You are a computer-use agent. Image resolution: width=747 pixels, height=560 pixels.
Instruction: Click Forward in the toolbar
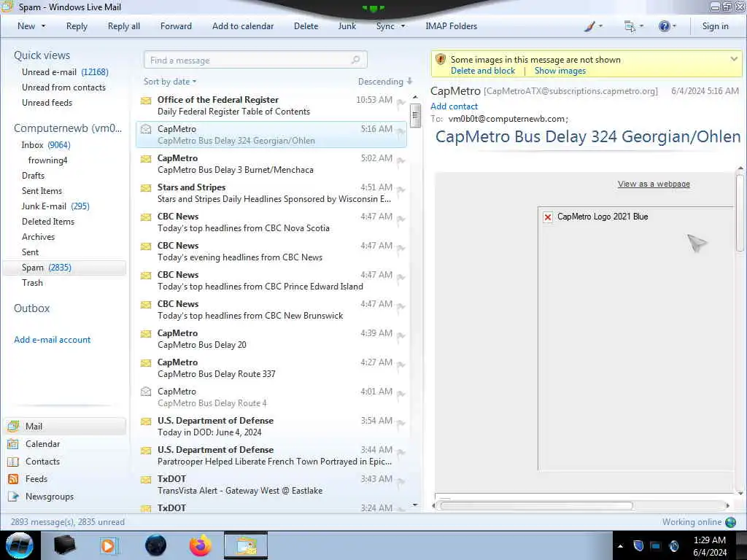coord(176,26)
